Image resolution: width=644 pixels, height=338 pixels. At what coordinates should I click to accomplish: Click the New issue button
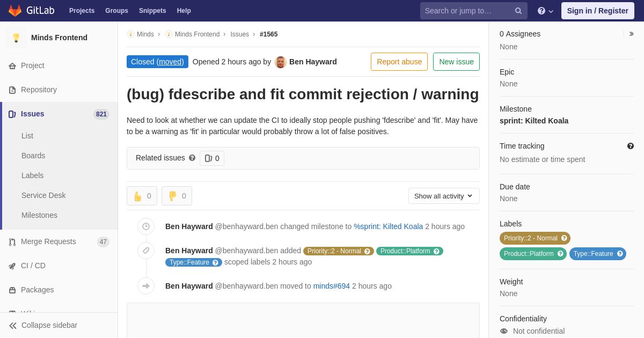[456, 62]
